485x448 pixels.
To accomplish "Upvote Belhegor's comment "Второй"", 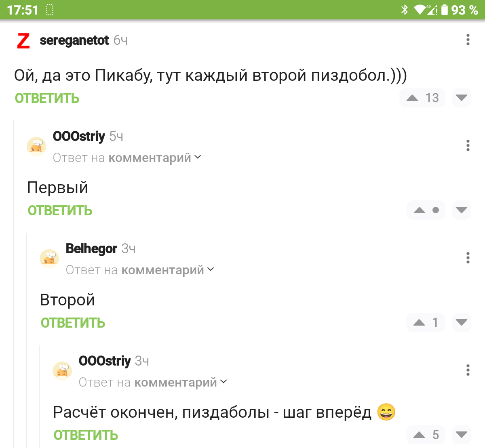I will [x=419, y=322].
